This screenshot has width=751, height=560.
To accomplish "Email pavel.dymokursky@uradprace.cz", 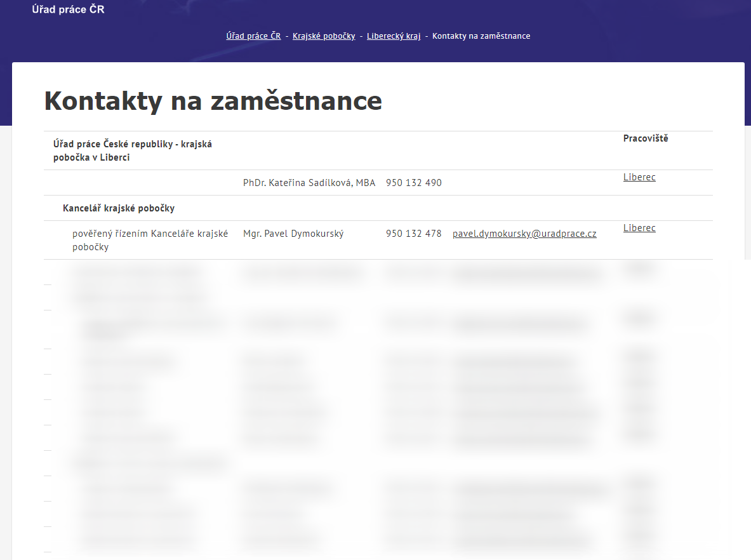I will [524, 234].
